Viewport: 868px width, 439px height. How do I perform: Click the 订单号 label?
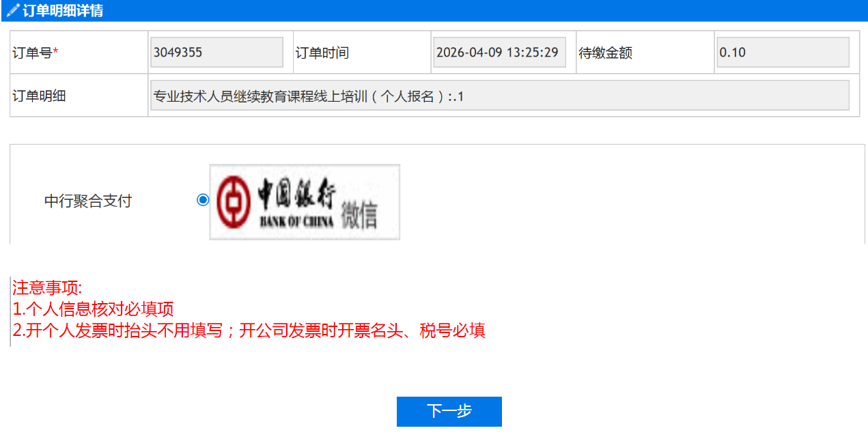(36, 53)
